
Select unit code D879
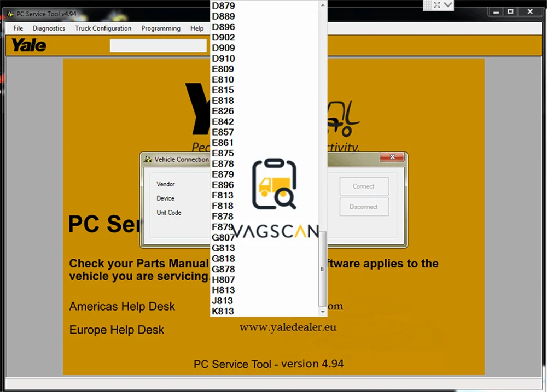point(264,6)
